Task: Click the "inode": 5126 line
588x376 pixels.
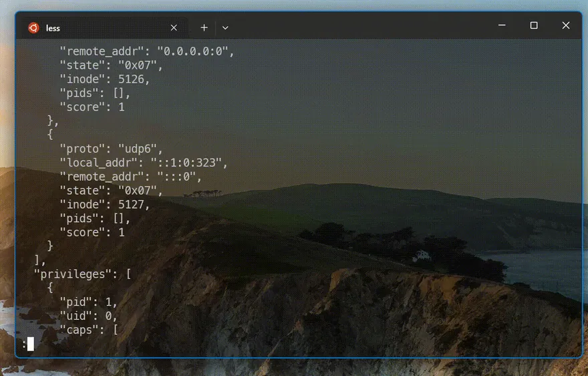Action: coord(105,79)
